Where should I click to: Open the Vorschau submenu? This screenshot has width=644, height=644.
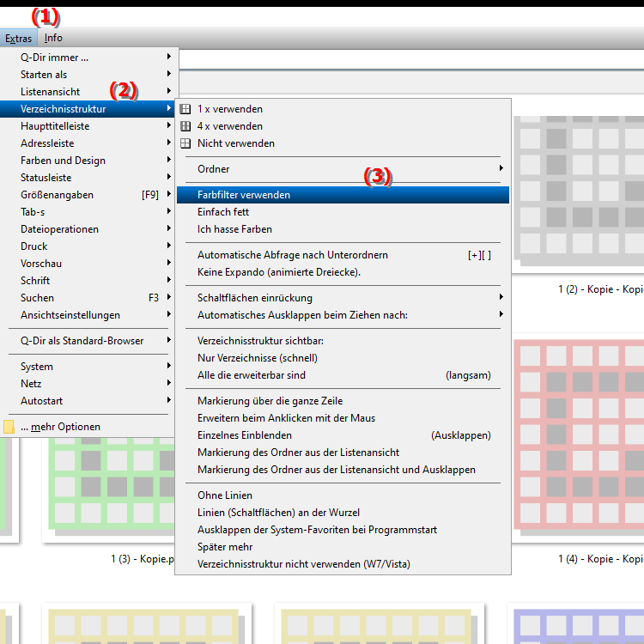(x=87, y=264)
